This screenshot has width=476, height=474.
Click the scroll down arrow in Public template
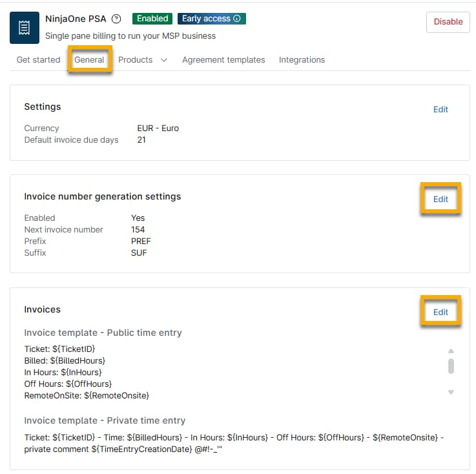[x=451, y=392]
